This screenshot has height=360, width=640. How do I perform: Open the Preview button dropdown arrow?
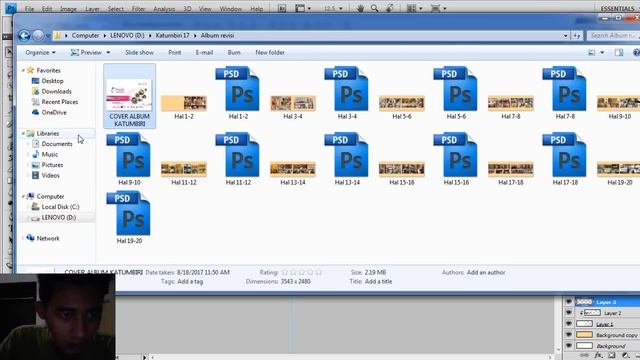pyautogui.click(x=108, y=53)
